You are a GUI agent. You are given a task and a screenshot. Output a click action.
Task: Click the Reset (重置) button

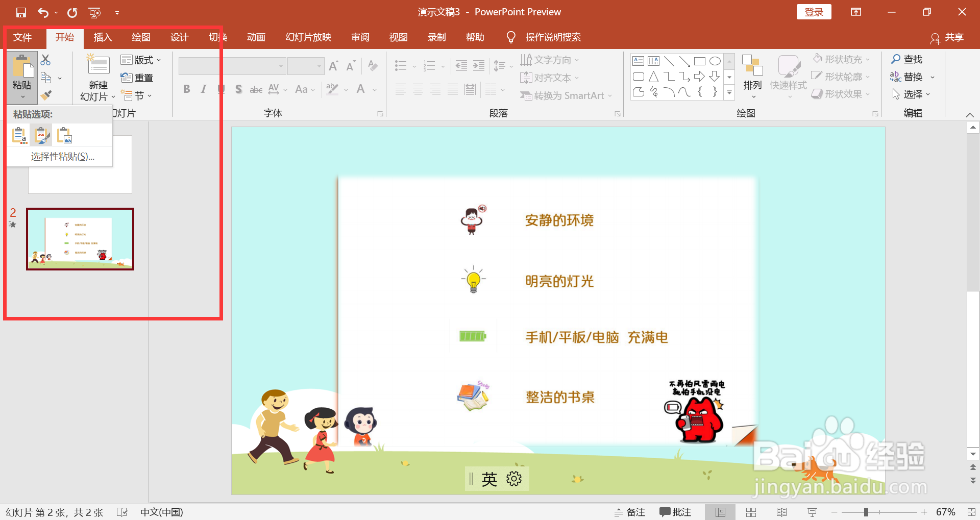137,78
